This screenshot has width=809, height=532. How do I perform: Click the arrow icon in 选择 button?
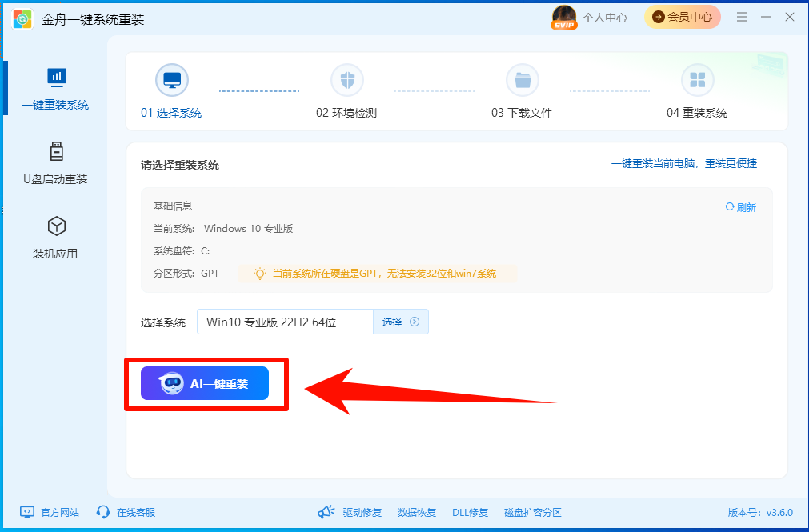(415, 322)
